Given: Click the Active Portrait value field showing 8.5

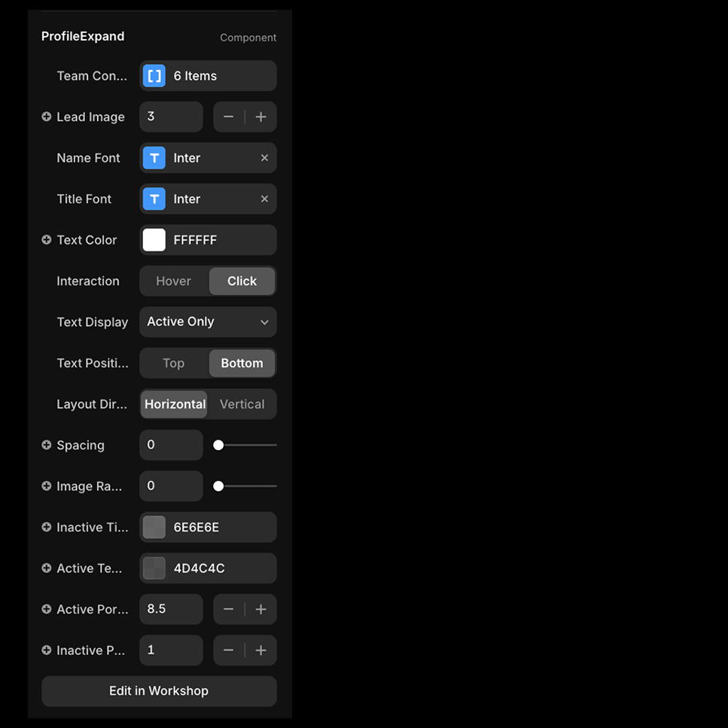Looking at the screenshot, I should pyautogui.click(x=171, y=609).
